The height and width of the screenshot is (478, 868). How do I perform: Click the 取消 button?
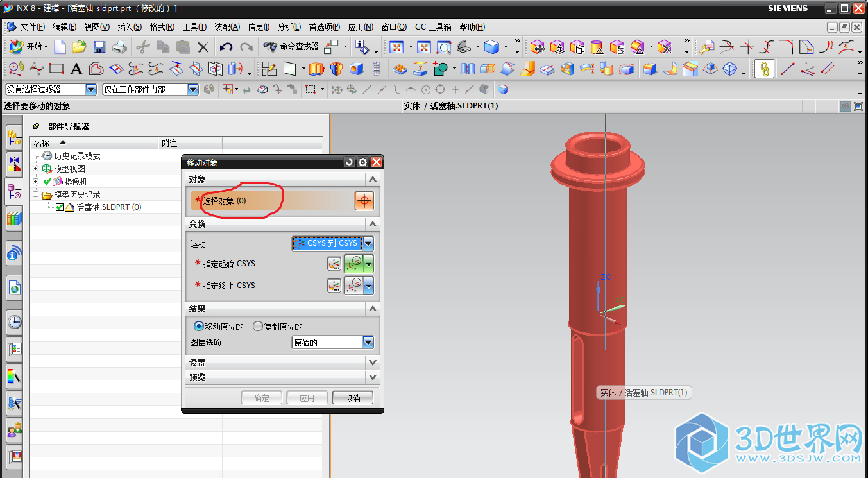click(352, 398)
